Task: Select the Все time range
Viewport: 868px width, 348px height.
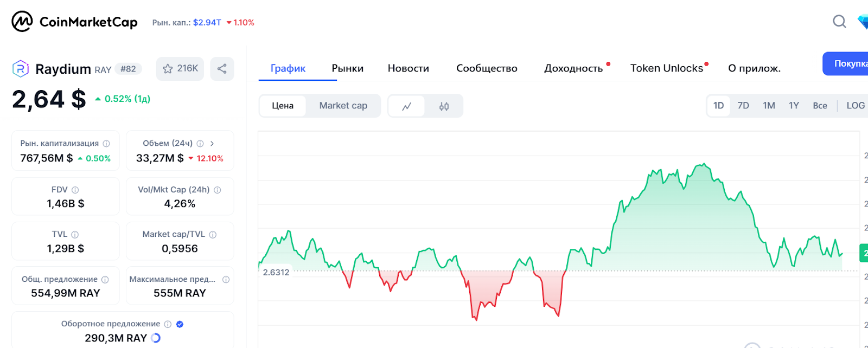Action: [820, 106]
